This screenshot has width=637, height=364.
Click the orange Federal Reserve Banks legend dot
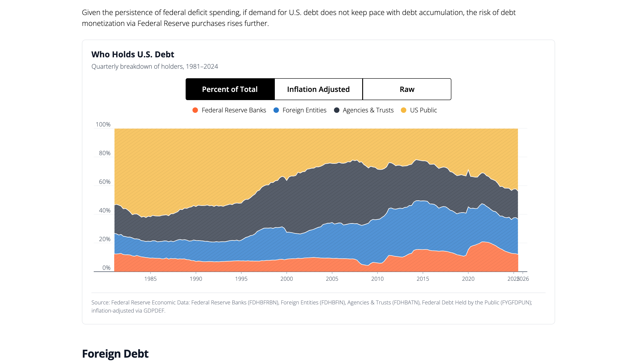click(195, 110)
